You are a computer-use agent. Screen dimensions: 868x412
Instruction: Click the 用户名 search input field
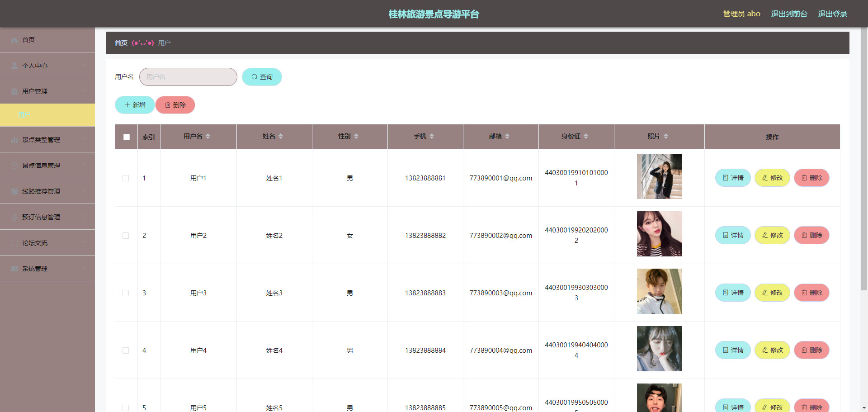point(188,77)
